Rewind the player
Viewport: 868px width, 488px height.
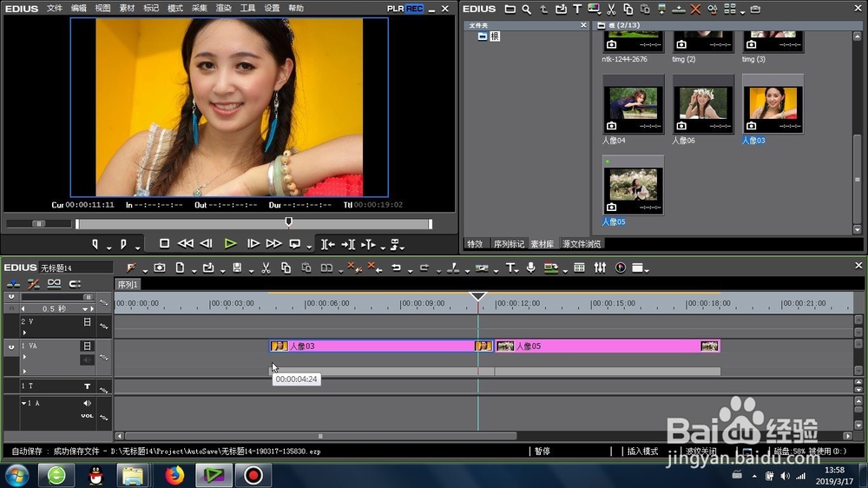point(186,244)
